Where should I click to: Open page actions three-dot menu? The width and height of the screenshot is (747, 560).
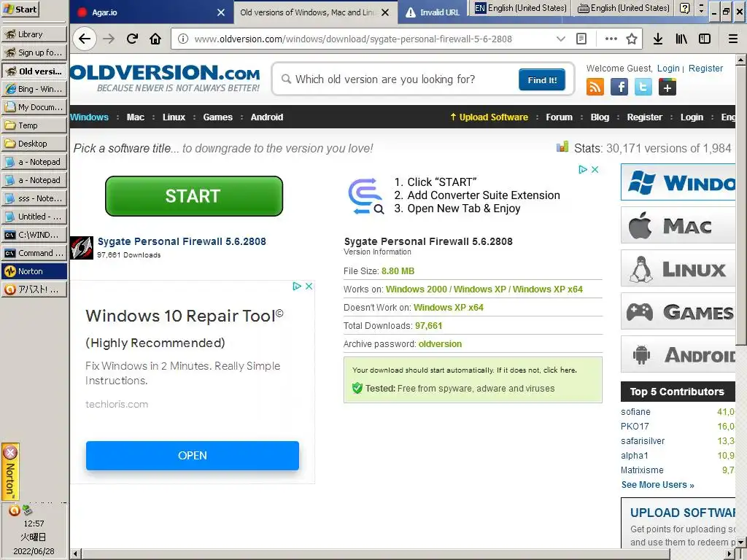(611, 39)
